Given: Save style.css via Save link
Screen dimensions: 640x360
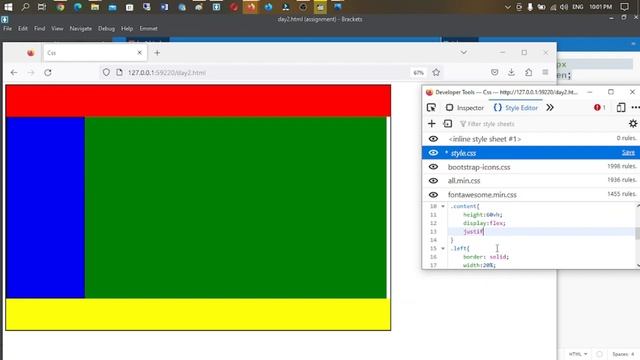Looking at the screenshot, I should click(628, 153).
